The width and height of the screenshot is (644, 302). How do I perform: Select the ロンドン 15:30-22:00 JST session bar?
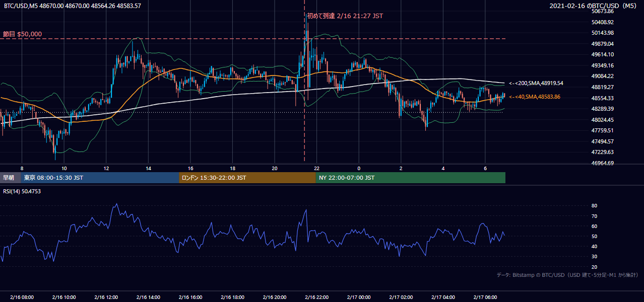[x=247, y=178]
